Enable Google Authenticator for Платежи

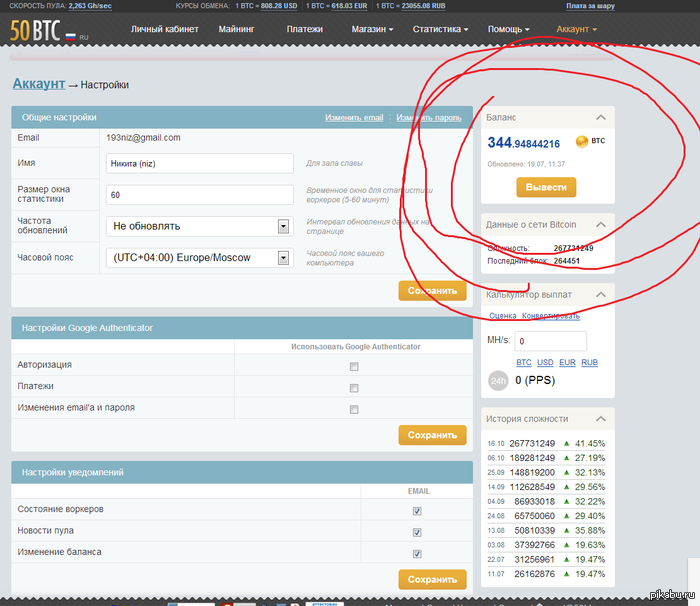pos(353,387)
